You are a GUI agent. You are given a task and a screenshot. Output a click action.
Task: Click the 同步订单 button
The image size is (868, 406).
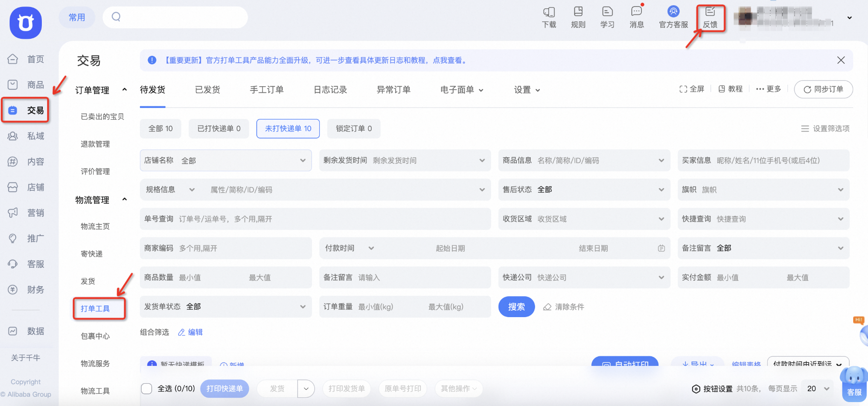coord(823,89)
